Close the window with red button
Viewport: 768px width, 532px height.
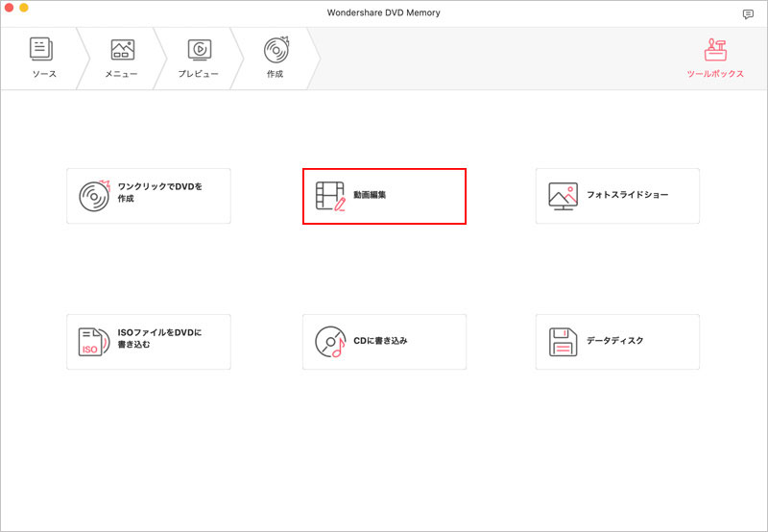[10, 8]
